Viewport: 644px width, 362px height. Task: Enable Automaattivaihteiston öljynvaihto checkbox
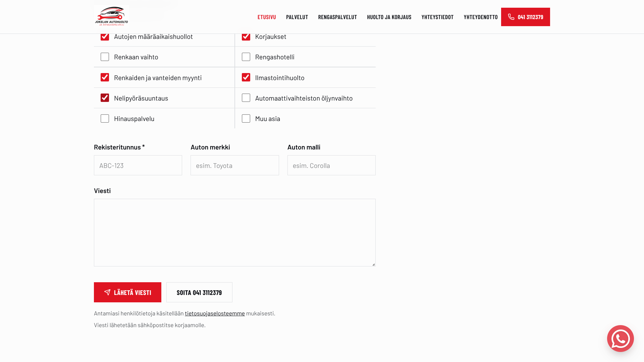246,98
